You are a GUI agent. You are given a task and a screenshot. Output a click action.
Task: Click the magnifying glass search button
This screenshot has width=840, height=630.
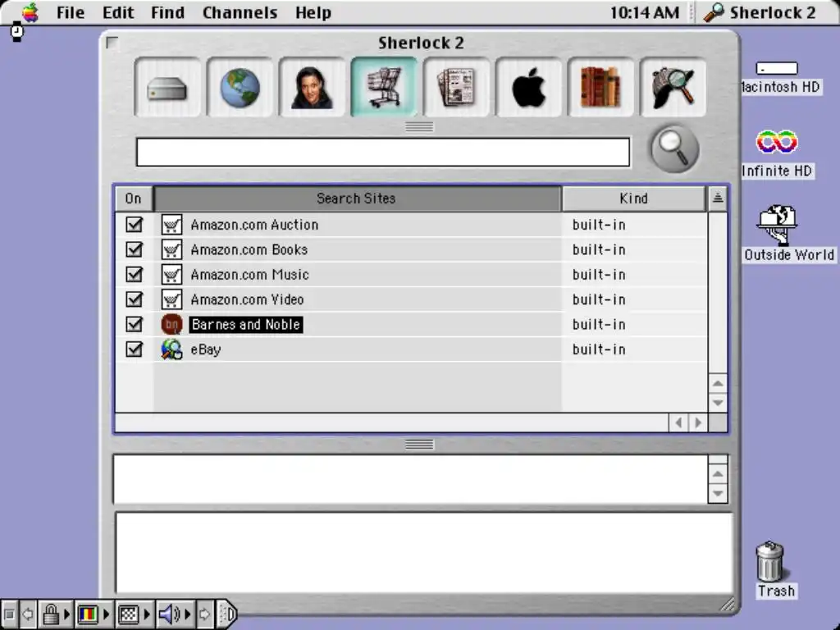coord(674,149)
